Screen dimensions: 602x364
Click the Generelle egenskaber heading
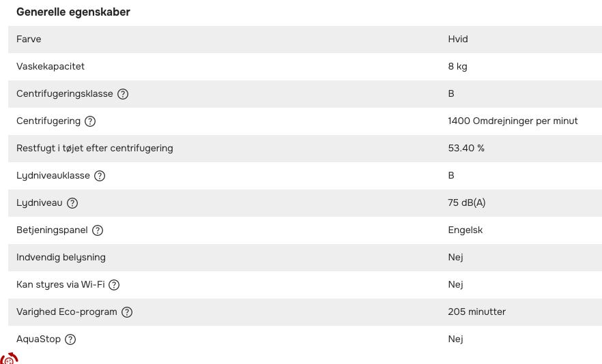(x=73, y=12)
